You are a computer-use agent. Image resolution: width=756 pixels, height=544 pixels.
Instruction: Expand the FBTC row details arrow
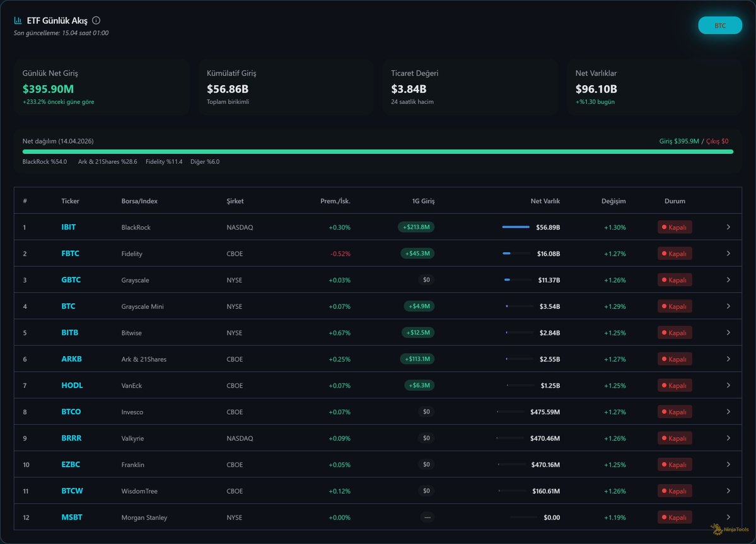(728, 253)
